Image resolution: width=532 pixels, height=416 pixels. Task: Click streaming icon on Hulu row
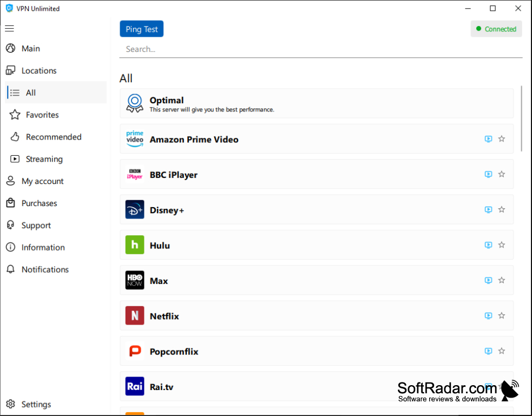(488, 245)
